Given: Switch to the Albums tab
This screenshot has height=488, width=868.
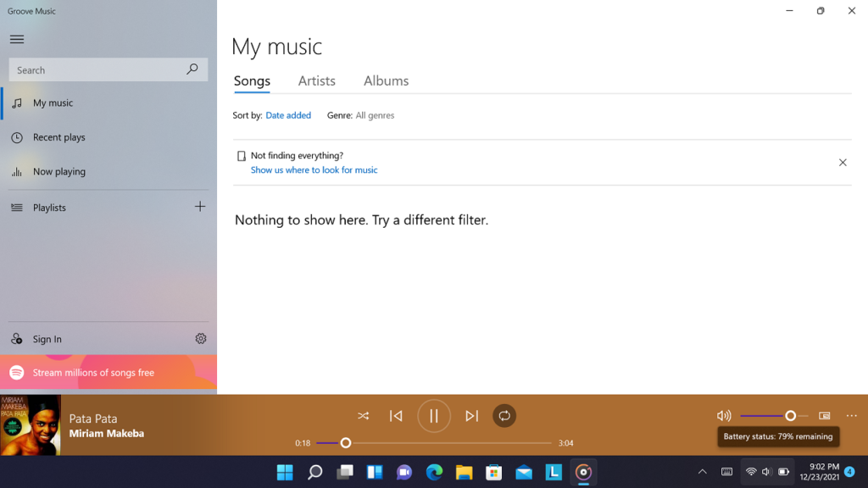Looking at the screenshot, I should click(x=386, y=80).
